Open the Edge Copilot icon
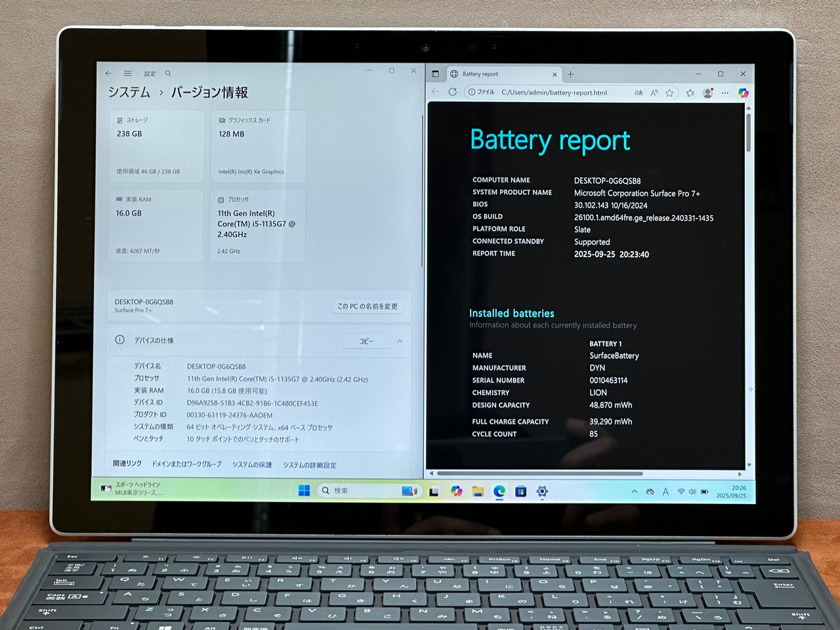Image resolution: width=840 pixels, height=630 pixels. click(x=743, y=93)
